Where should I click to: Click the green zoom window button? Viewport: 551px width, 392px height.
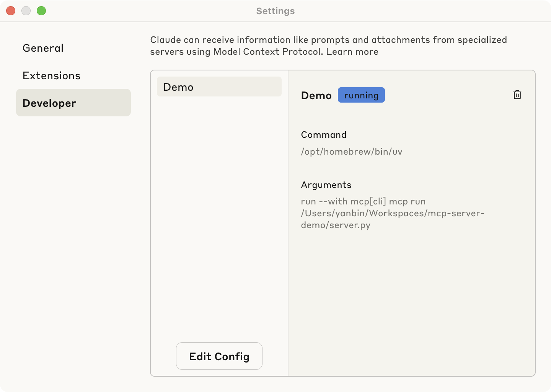(41, 11)
